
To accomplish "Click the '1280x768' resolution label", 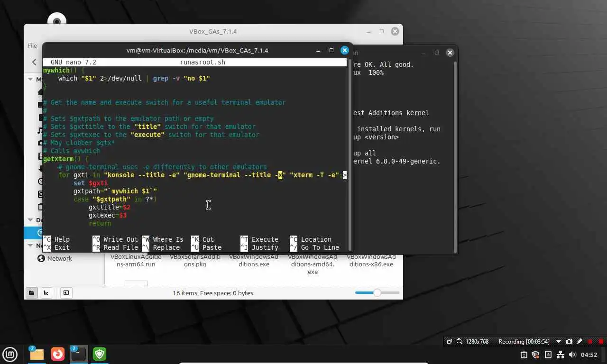I will pyautogui.click(x=477, y=341).
